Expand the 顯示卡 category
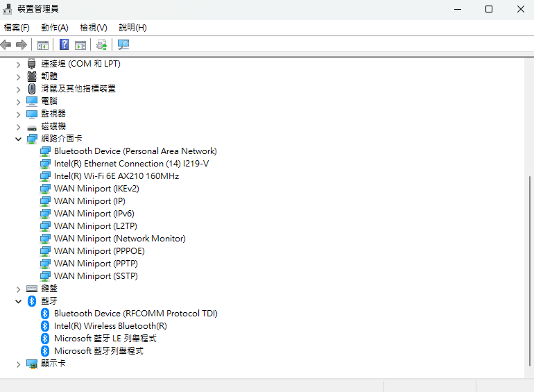Viewport: 534px width, 392px height. (x=19, y=364)
